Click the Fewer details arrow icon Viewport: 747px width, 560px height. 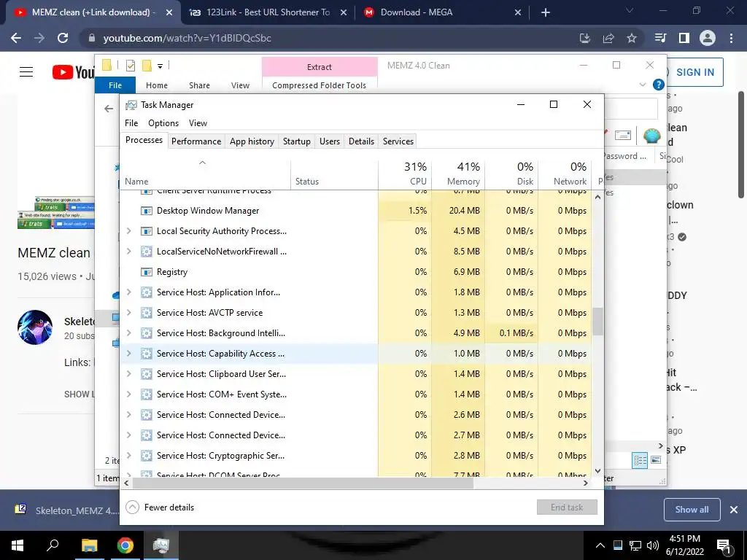coord(133,507)
